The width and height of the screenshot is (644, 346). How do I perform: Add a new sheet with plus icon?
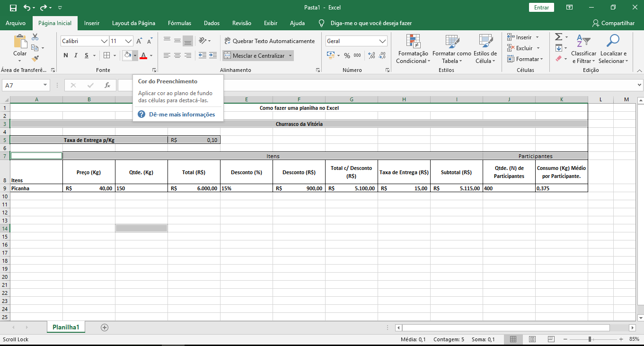pos(105,328)
